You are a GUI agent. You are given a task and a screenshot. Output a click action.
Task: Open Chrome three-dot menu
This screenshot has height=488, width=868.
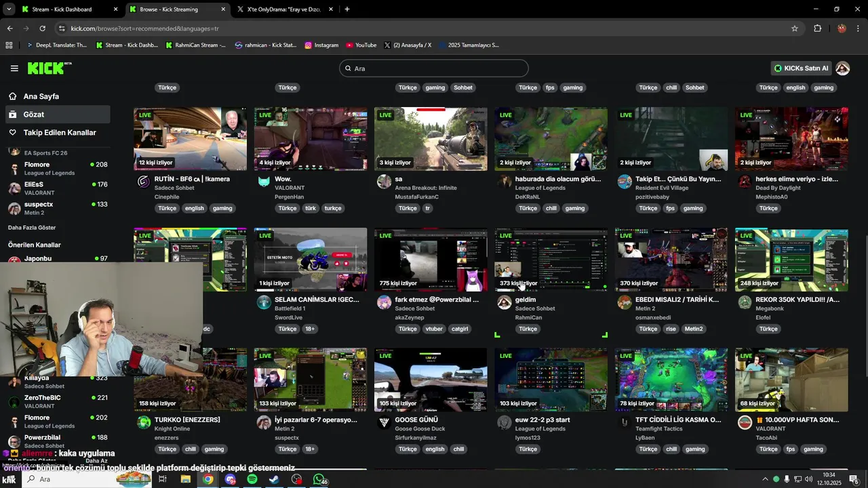tap(859, 28)
